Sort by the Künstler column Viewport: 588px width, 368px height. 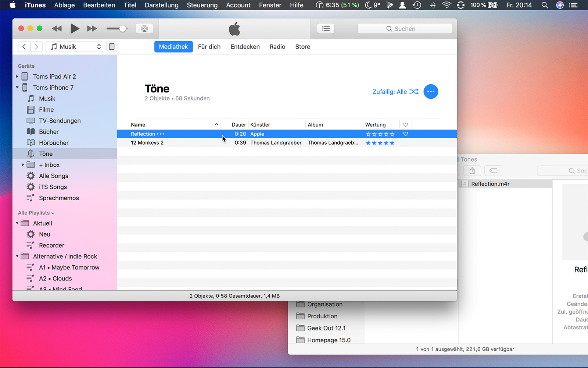pos(277,125)
